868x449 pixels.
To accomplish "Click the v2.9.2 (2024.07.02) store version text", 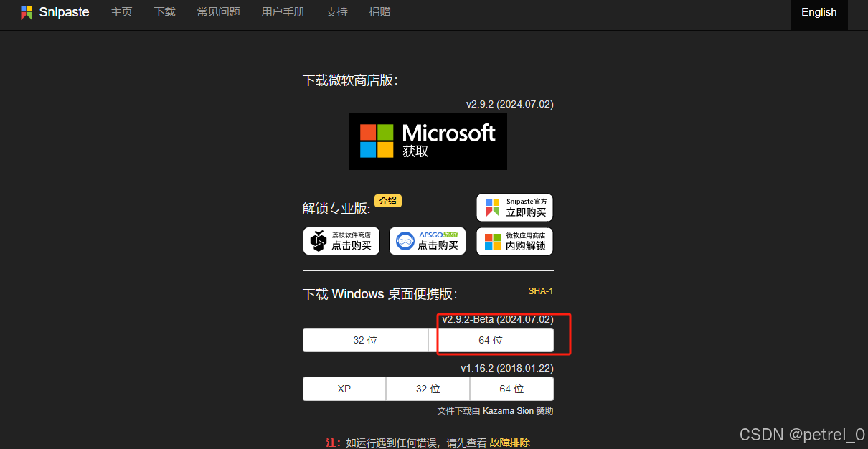I will [510, 104].
